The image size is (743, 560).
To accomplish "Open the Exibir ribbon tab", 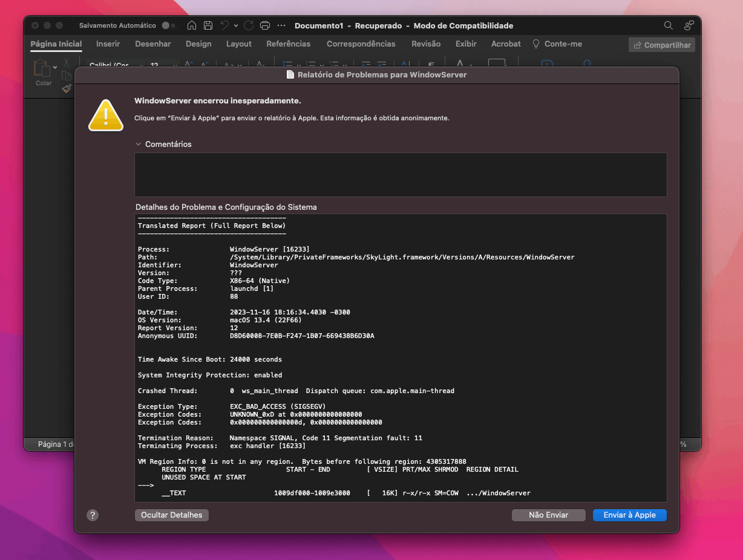I will (x=466, y=44).
